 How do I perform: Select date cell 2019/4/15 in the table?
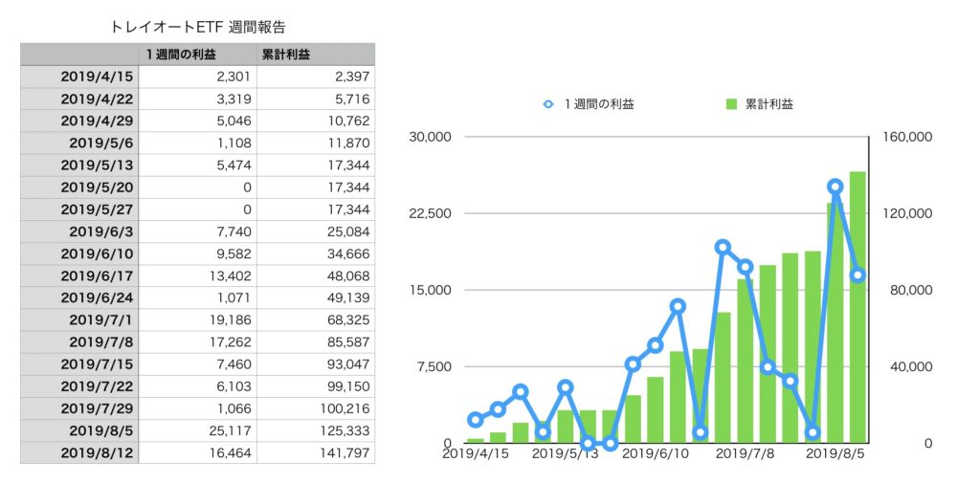click(x=79, y=77)
